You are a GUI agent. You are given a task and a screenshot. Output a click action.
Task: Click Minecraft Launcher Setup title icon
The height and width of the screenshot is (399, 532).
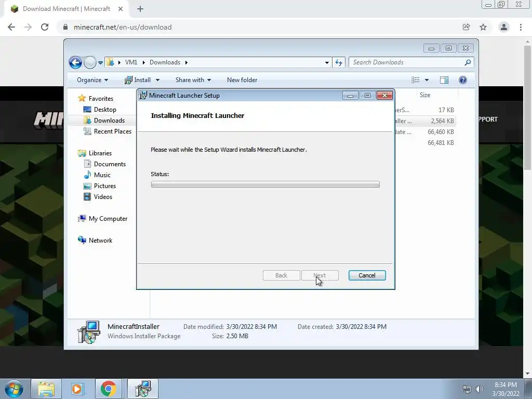143,96
